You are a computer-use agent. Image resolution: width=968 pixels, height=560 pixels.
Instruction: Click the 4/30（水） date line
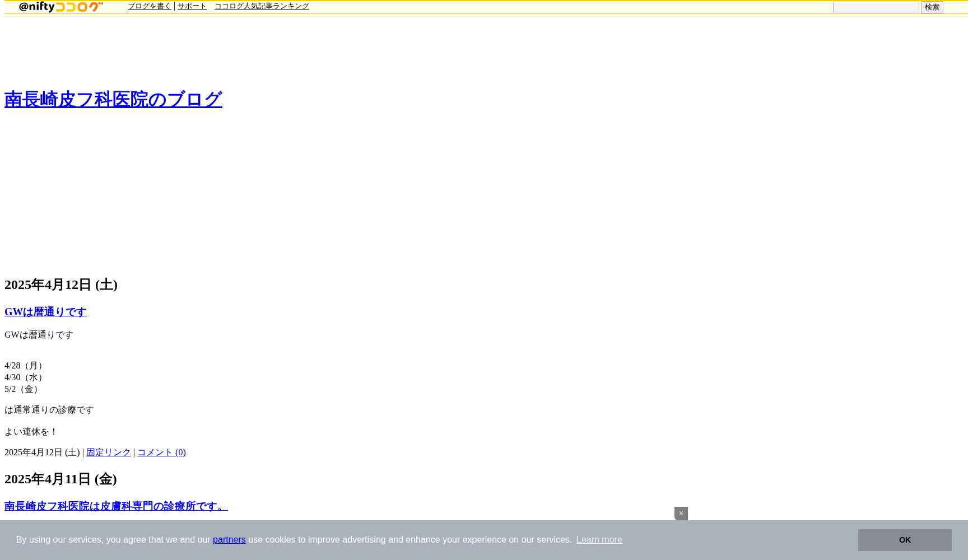[25, 377]
